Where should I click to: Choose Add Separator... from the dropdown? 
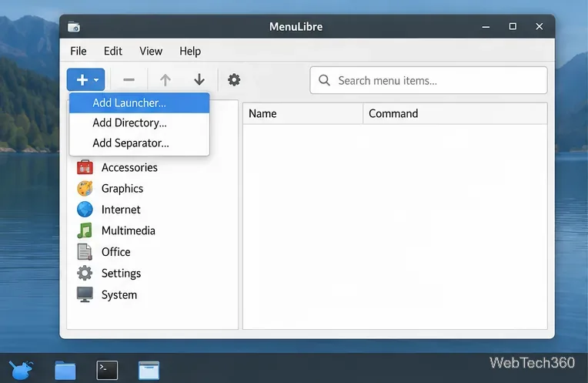point(139,143)
